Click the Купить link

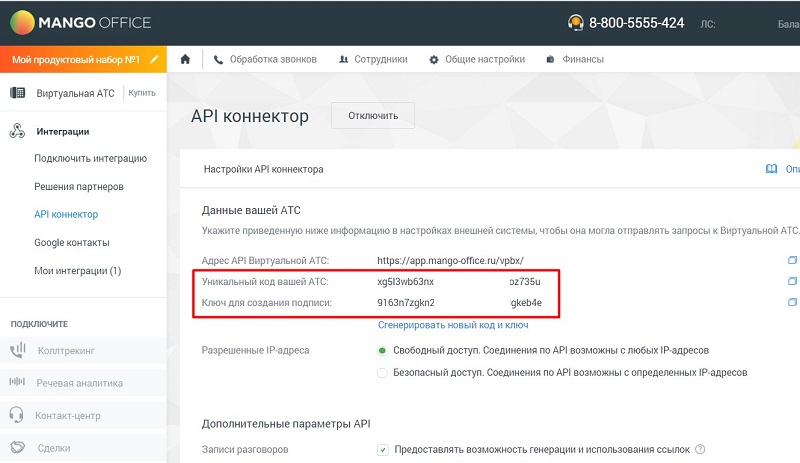pos(142,93)
